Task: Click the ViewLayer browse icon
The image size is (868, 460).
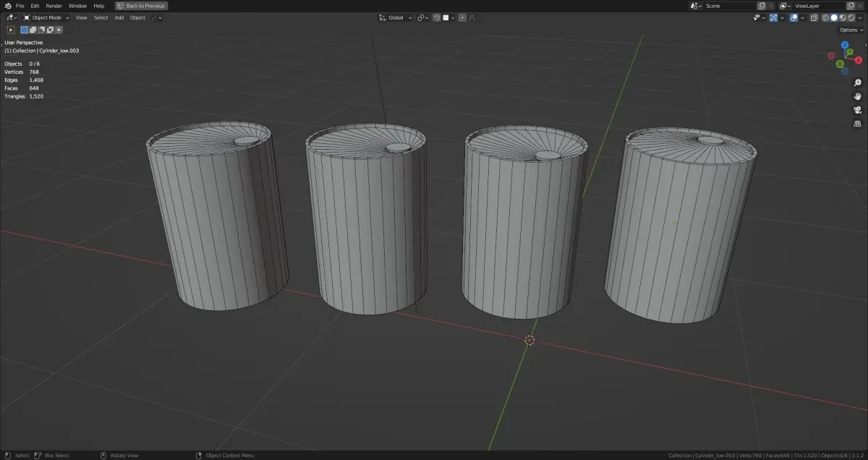Action: pyautogui.click(x=785, y=6)
